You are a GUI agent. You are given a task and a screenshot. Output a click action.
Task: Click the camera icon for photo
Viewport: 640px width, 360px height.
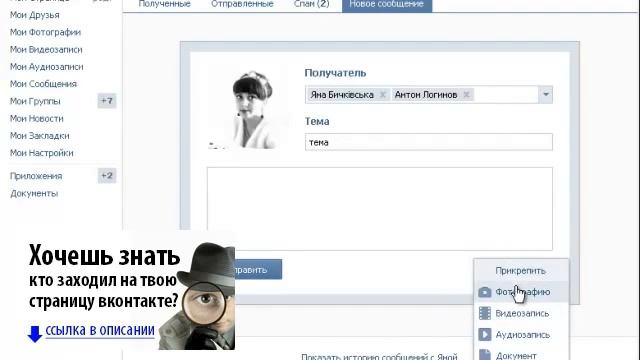click(485, 292)
